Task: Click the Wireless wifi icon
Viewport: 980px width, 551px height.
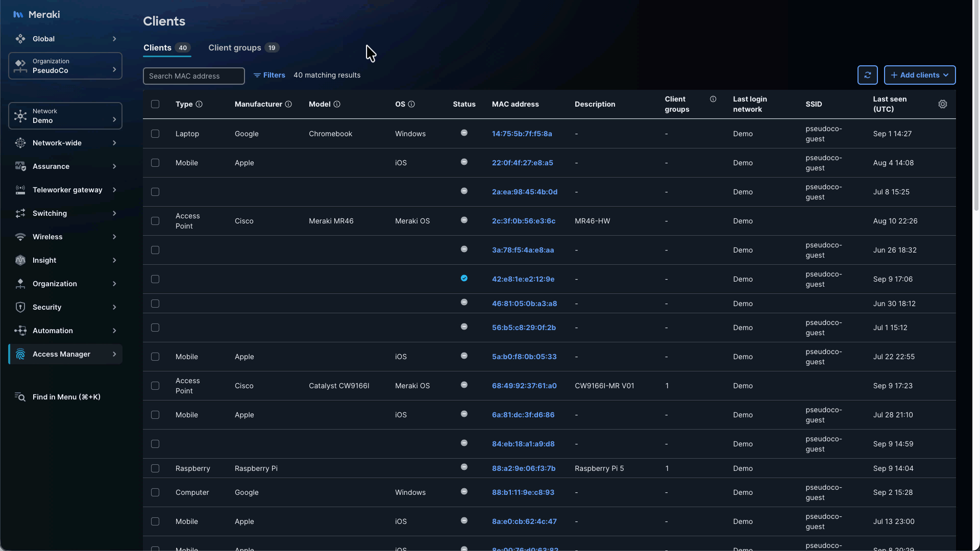Action: [20, 237]
